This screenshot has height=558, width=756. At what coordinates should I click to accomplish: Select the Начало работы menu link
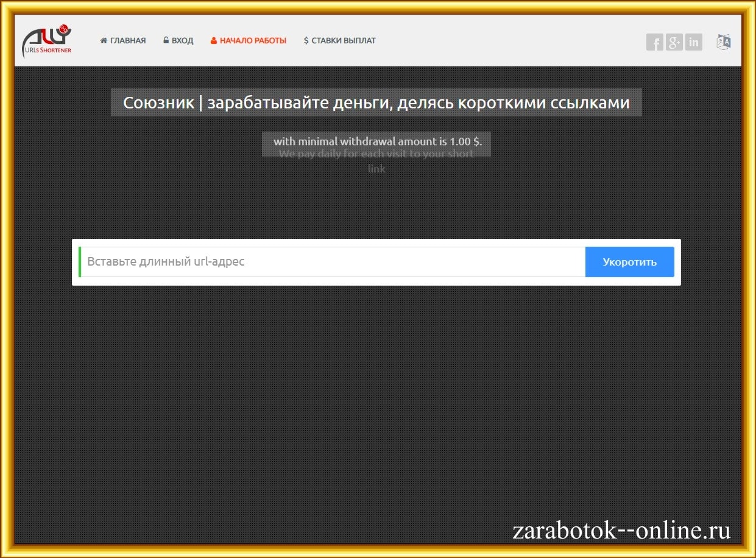click(x=253, y=41)
